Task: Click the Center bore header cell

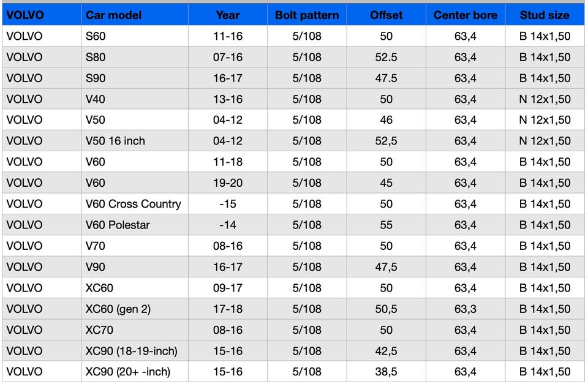Action: pos(466,15)
